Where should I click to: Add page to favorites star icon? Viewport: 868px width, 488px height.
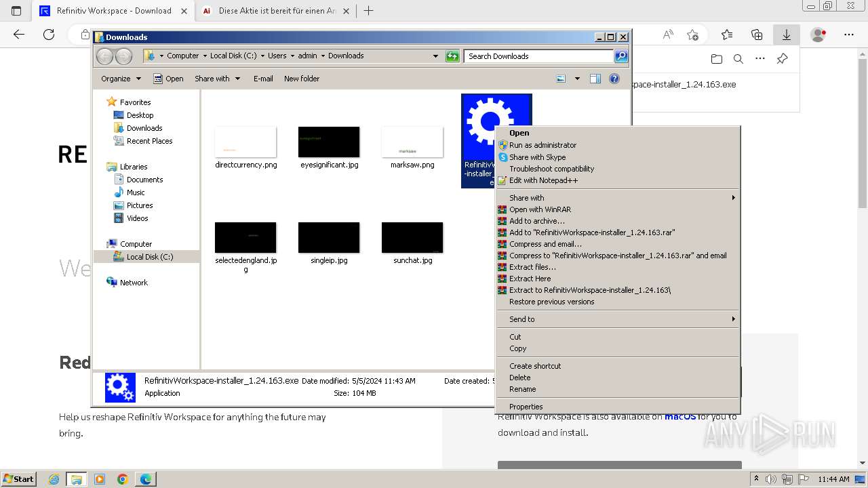(692, 35)
